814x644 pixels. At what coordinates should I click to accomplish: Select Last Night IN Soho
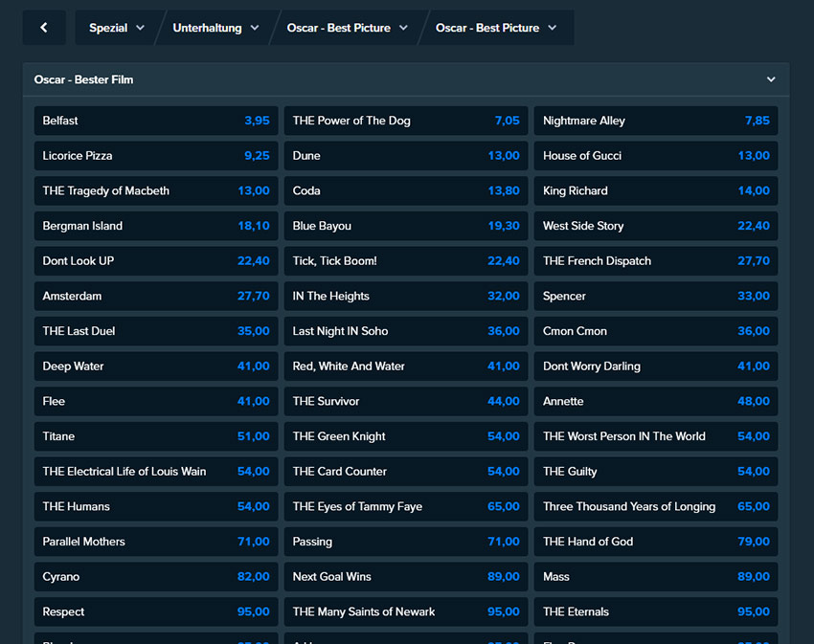click(x=406, y=331)
